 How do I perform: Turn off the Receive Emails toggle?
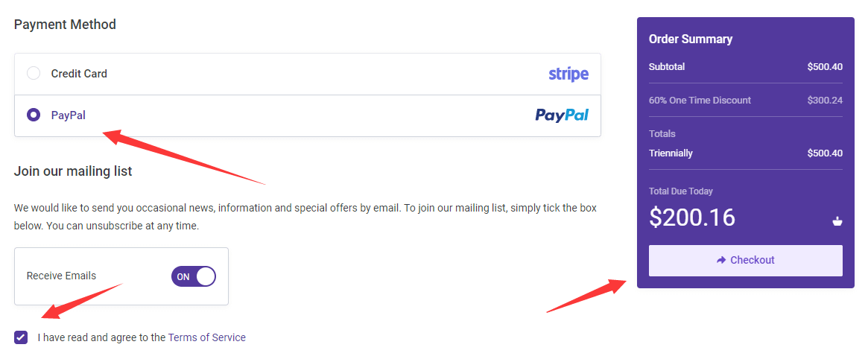point(193,276)
